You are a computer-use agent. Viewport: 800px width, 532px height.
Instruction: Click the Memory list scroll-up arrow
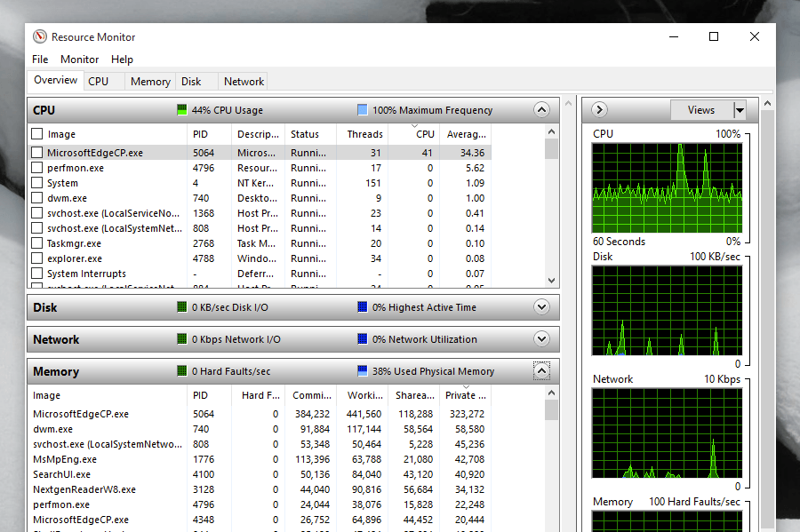click(551, 393)
